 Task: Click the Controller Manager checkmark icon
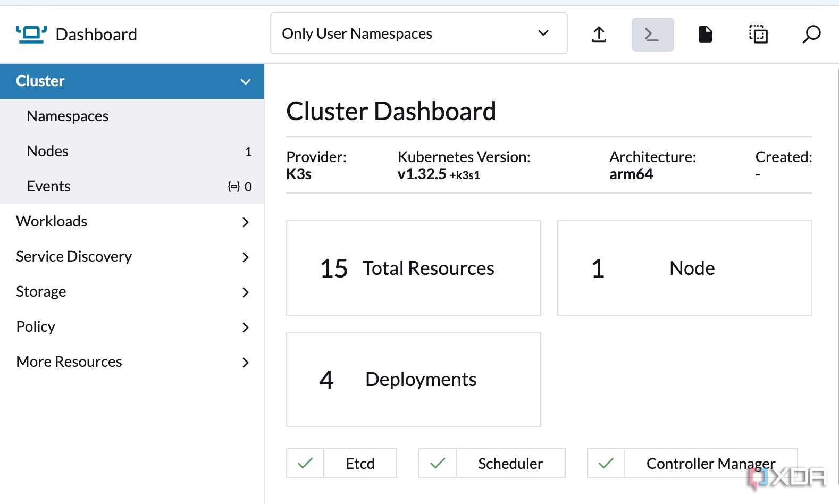tap(606, 463)
